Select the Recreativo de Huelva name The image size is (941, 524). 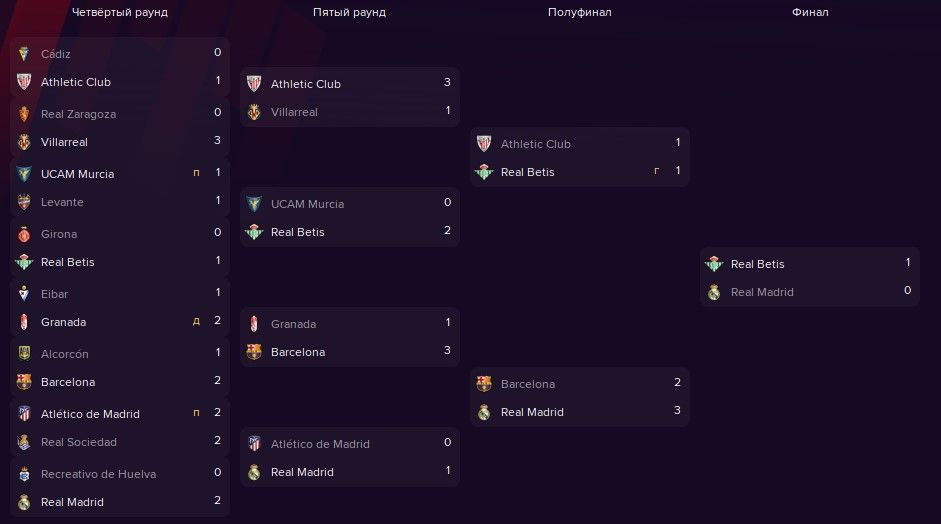(98, 474)
